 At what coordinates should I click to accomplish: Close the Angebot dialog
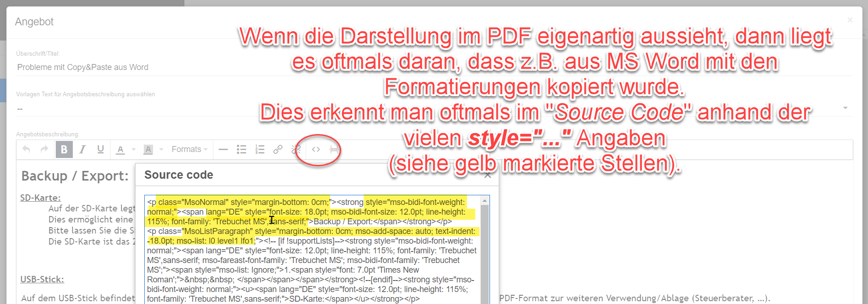click(x=850, y=20)
